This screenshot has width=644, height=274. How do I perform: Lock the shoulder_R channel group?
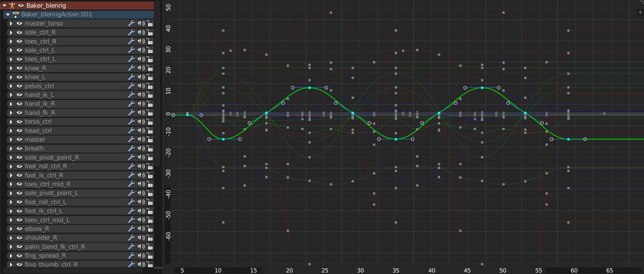(150, 238)
